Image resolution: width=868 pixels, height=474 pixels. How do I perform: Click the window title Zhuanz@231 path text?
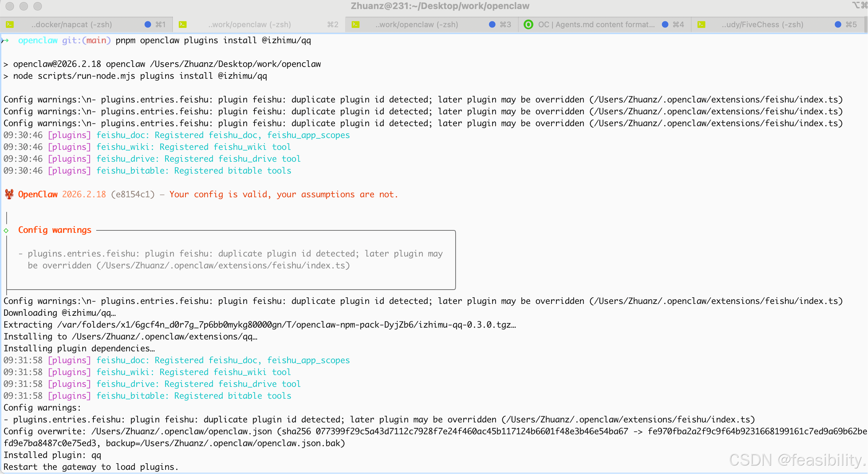440,6
